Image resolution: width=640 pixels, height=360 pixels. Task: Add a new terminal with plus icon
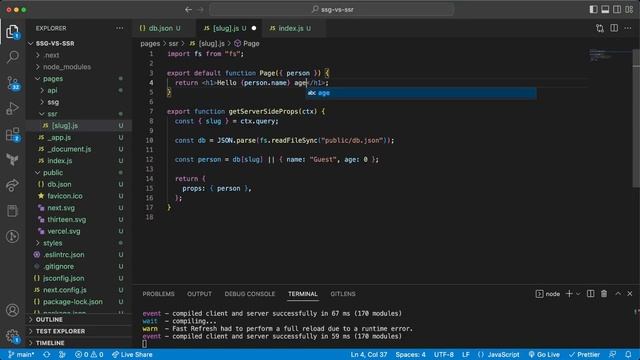[x=569, y=294]
